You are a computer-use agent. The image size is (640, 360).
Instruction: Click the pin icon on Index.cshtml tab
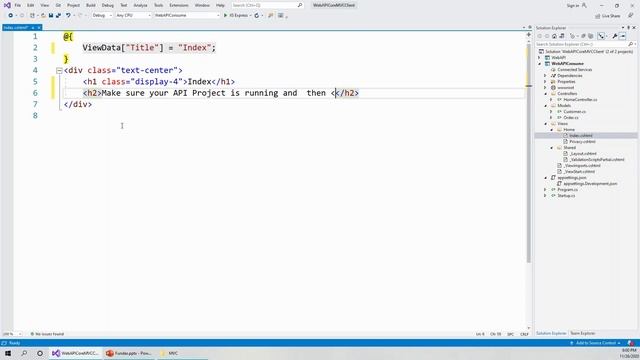click(33, 27)
